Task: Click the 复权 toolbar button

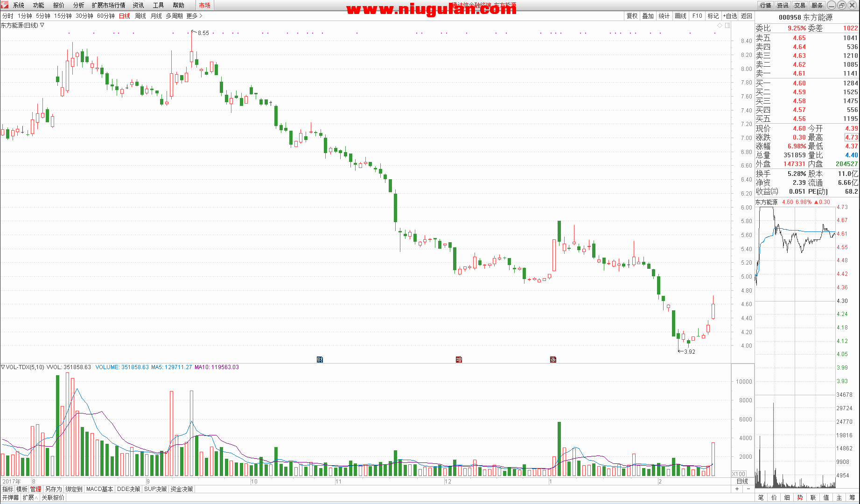Action: tap(632, 16)
